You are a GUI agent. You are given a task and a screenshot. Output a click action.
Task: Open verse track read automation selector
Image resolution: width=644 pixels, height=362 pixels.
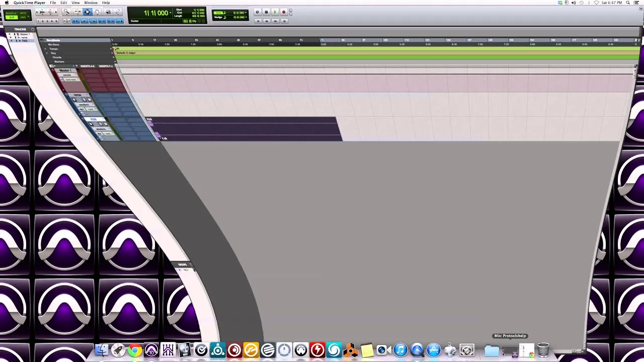point(91,109)
